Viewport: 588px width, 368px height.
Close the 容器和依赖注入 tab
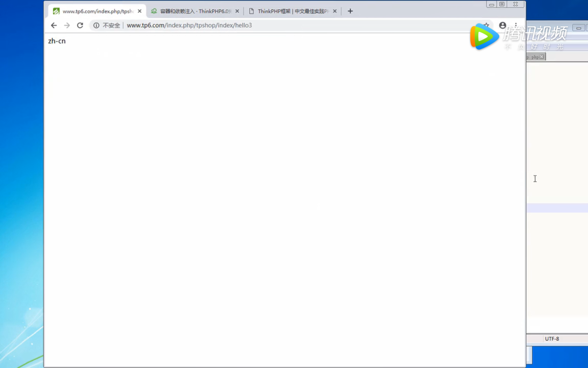[x=237, y=11]
